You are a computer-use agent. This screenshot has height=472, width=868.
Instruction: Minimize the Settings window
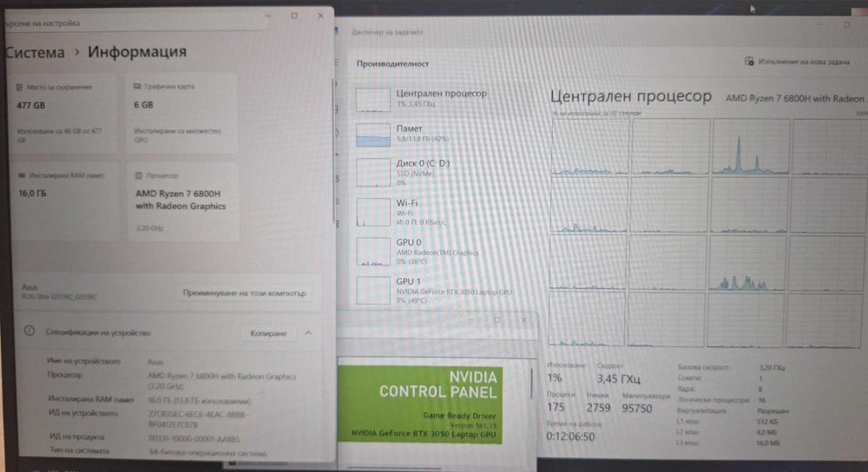tap(268, 16)
